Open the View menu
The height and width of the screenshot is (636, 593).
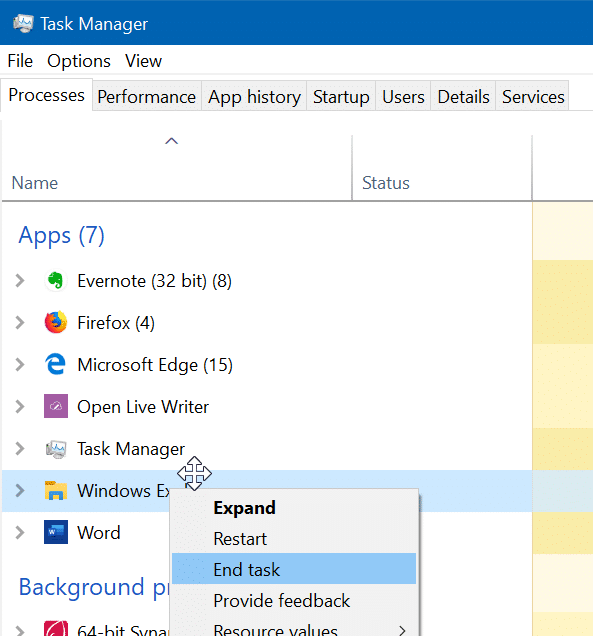click(143, 61)
